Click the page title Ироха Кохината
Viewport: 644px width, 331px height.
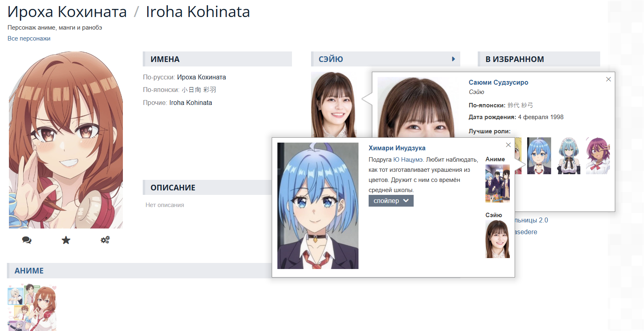point(67,12)
